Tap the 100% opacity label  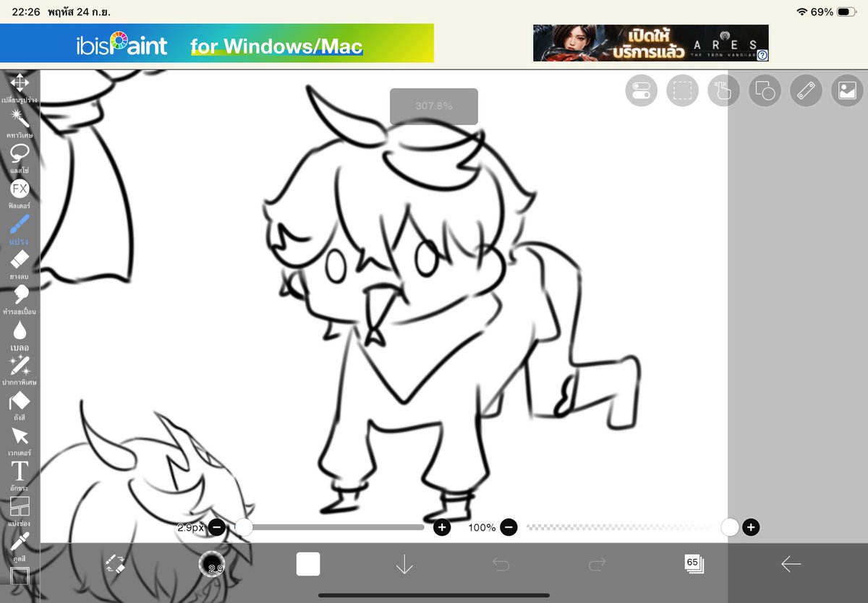tap(482, 527)
